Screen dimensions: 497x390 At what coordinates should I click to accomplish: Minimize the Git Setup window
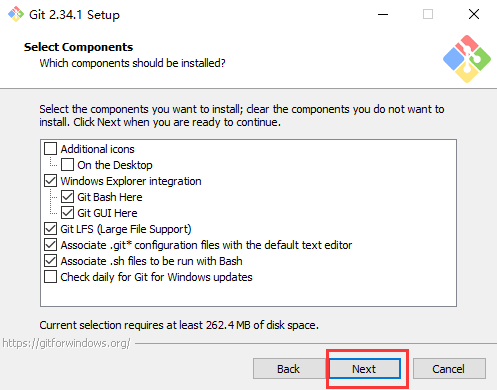(383, 14)
